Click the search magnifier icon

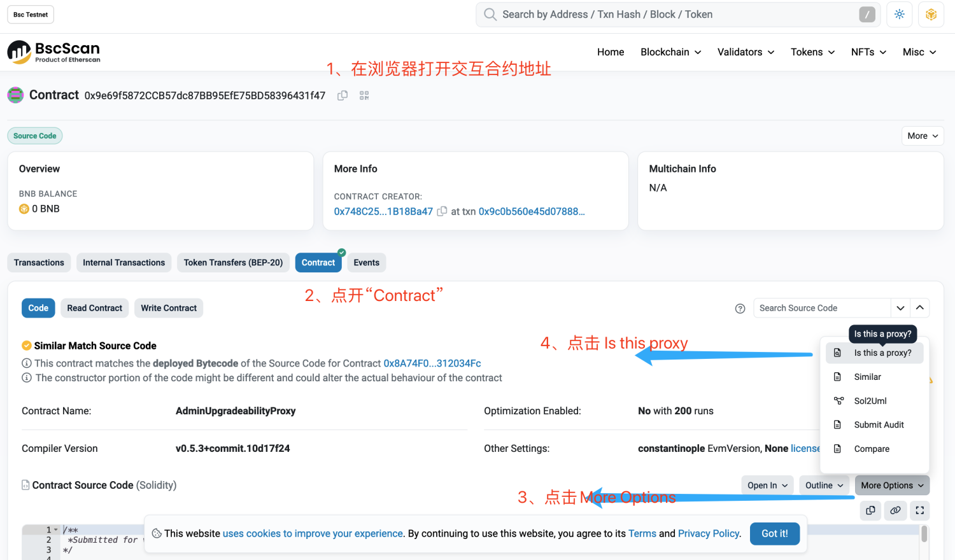[x=490, y=15]
